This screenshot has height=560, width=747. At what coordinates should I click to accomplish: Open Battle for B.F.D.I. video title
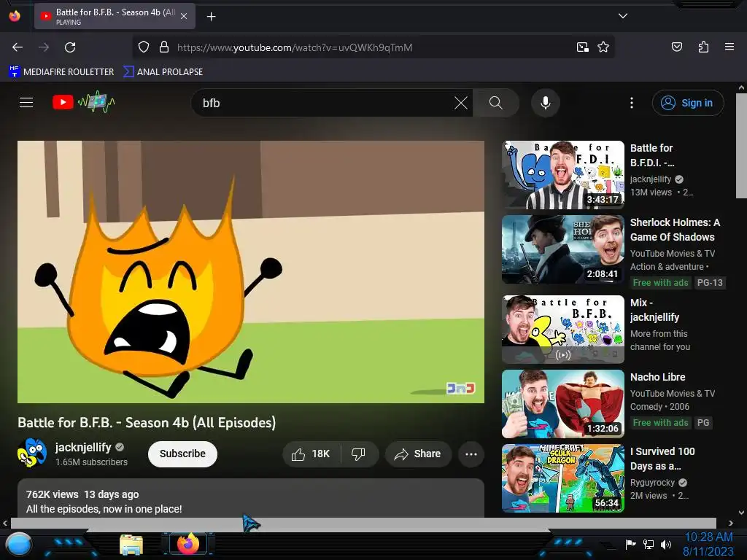click(x=652, y=155)
